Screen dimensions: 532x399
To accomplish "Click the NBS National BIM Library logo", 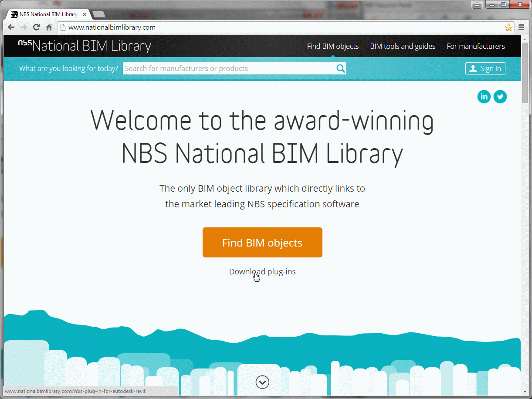I will pos(85,46).
